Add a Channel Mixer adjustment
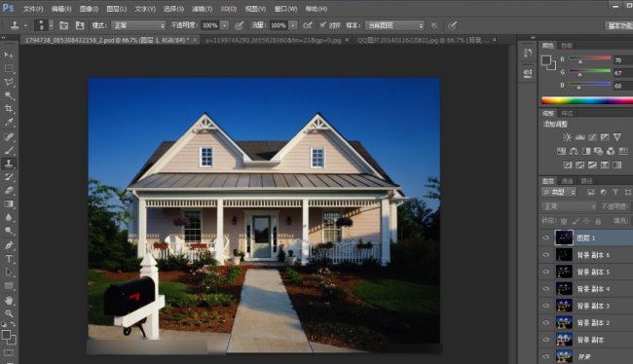633x364 pixels. (611, 151)
